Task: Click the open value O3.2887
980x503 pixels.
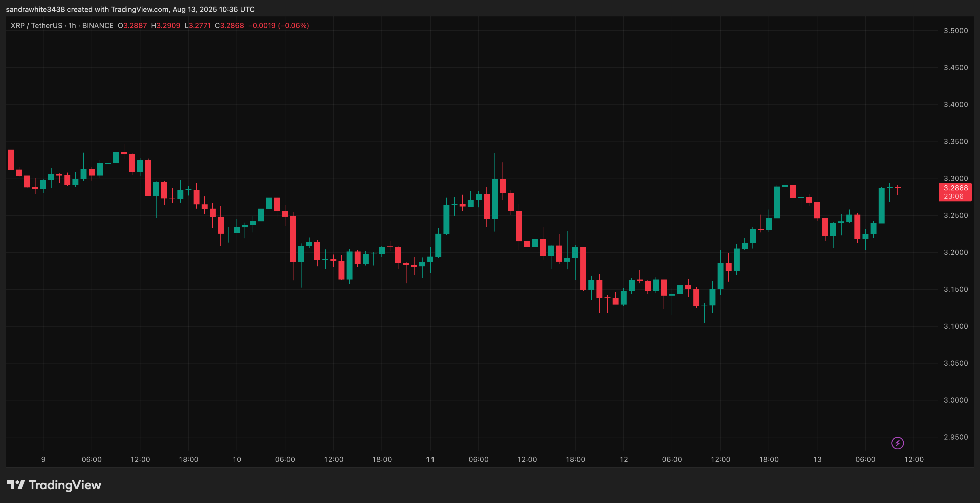Action: pos(132,25)
